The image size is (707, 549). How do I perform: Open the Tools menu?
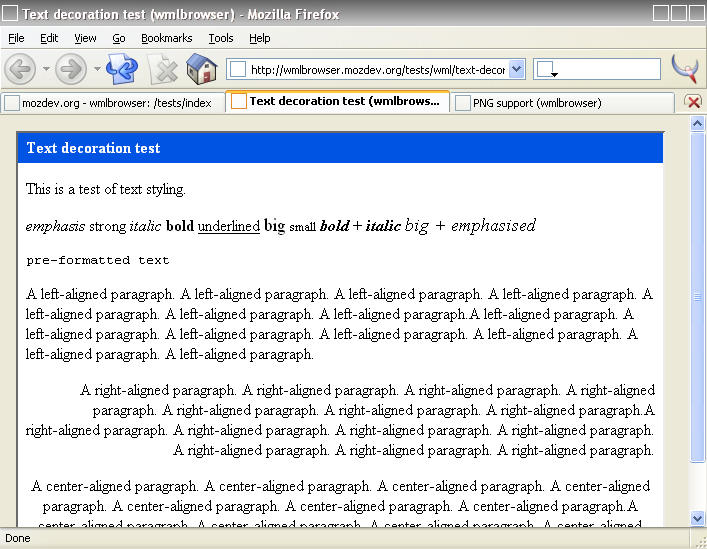[x=221, y=38]
